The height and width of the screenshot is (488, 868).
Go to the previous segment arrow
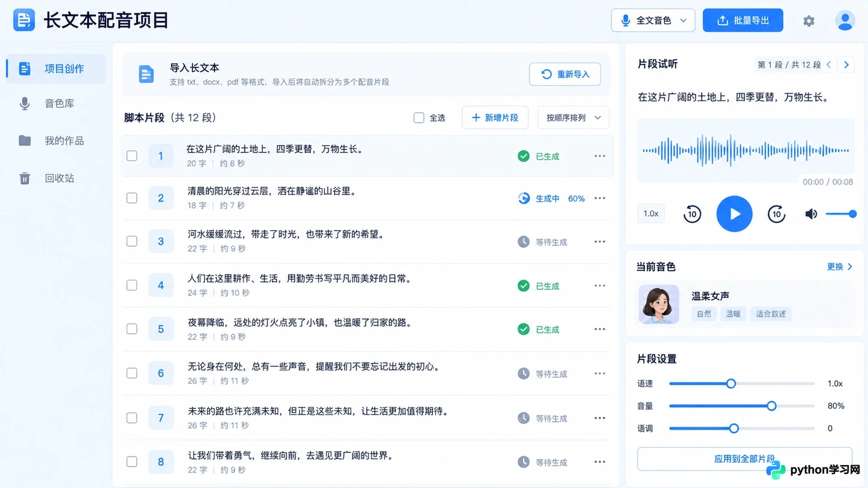[x=829, y=64]
